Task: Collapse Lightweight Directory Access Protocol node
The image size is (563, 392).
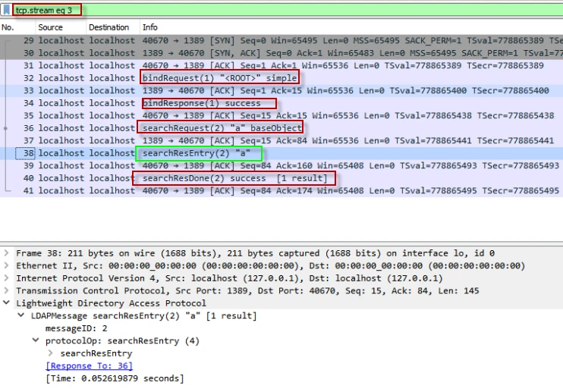Action: tap(7, 303)
